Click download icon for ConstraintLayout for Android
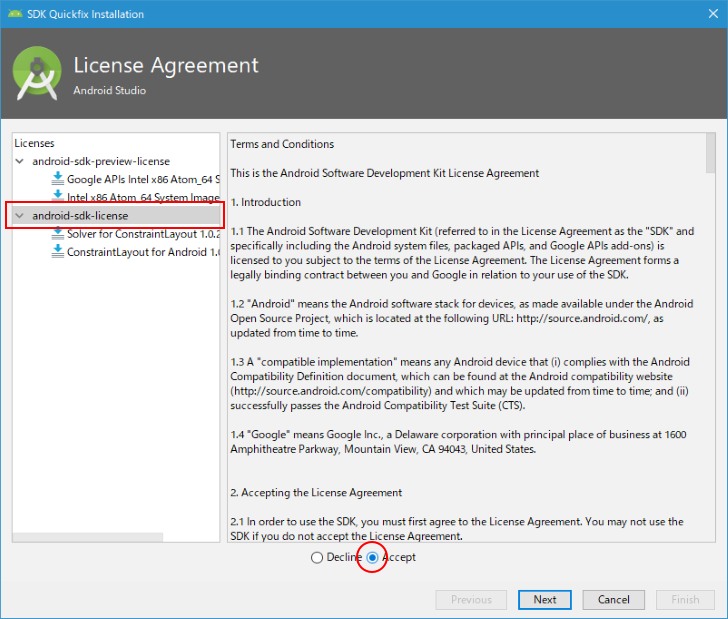728x619 pixels. tap(58, 251)
